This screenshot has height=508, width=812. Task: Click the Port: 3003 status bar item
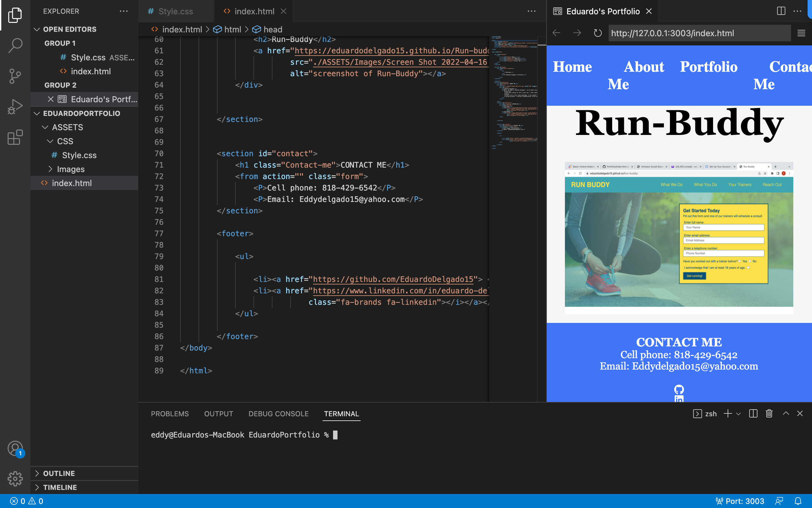740,501
